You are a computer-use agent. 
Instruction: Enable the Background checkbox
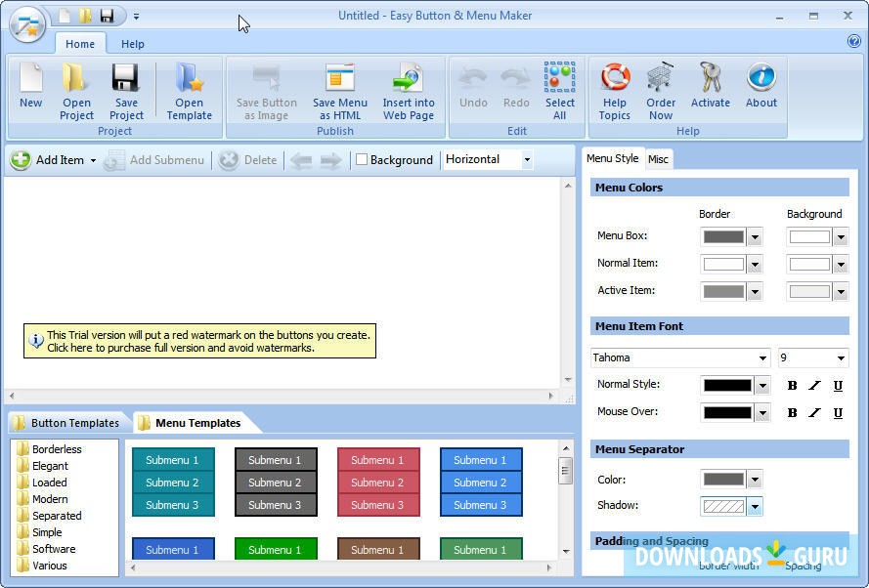[x=362, y=160]
